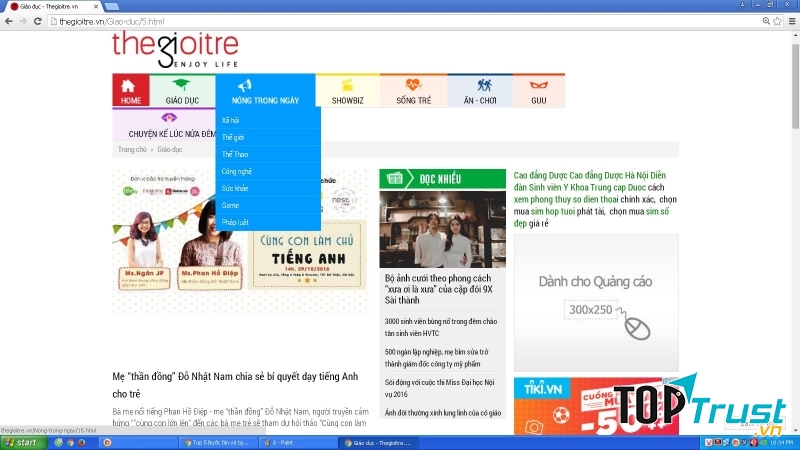The image size is (800, 450).
Task: Open article Bộ ảnh cưới theo phong cách xưa
Action: tap(439, 289)
